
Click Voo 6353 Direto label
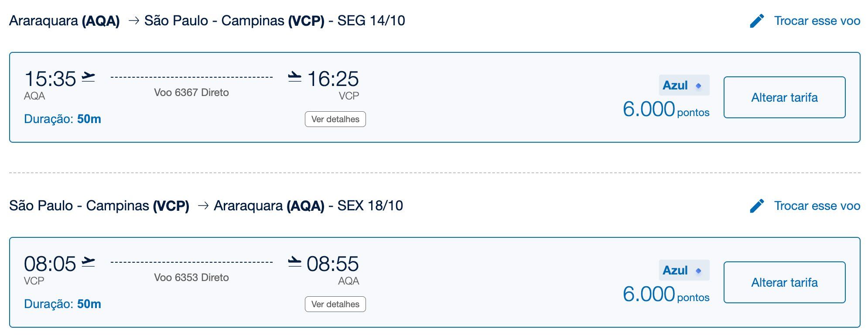191,278
